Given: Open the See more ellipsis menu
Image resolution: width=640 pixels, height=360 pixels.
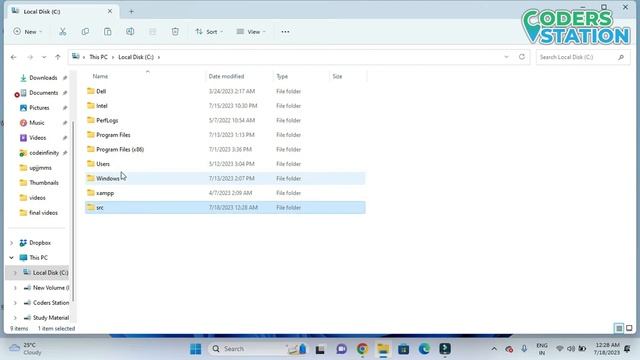Looking at the screenshot, I should pos(285,32).
